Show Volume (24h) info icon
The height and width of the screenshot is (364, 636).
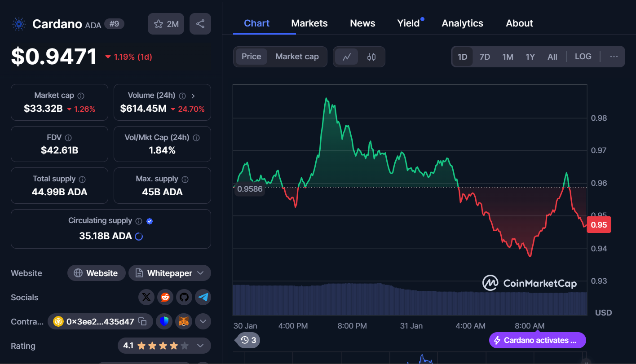pos(182,96)
